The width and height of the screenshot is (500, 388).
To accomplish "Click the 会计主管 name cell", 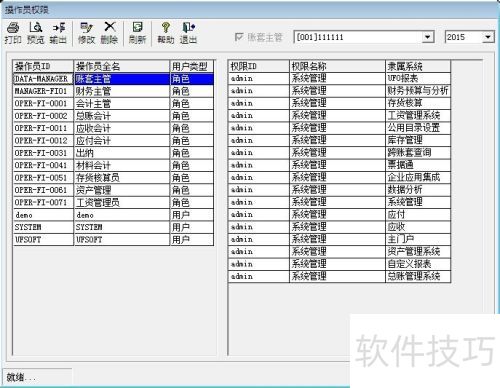I will tap(122, 104).
